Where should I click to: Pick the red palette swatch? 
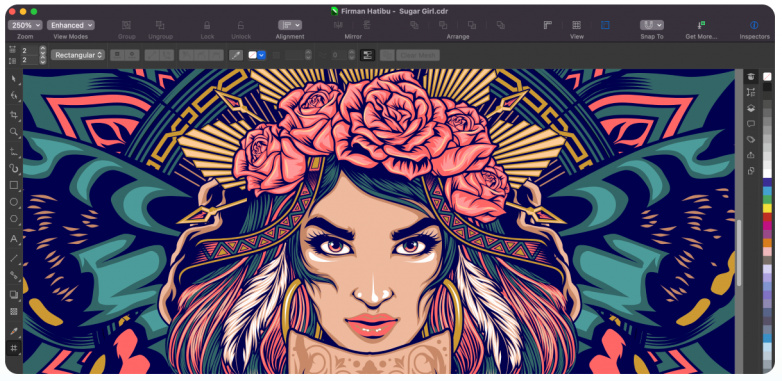click(767, 217)
